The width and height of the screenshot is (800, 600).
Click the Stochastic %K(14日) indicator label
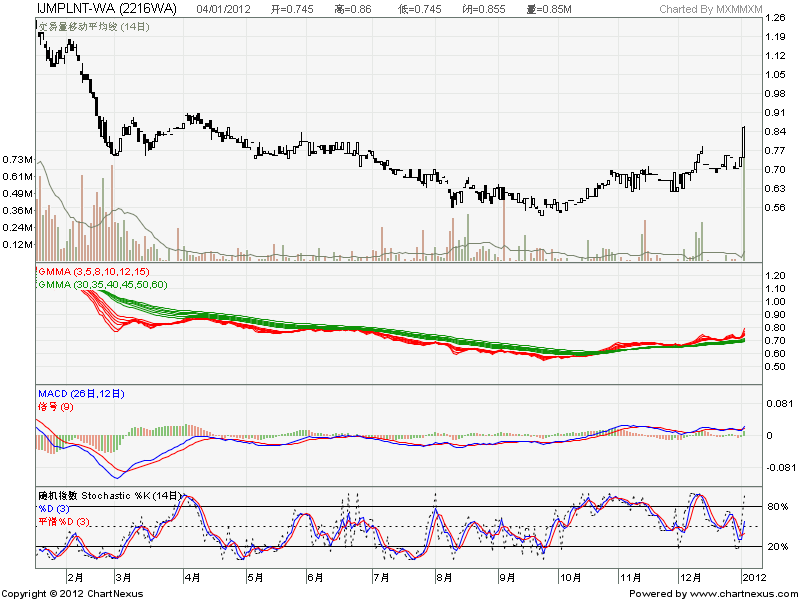pos(112,495)
